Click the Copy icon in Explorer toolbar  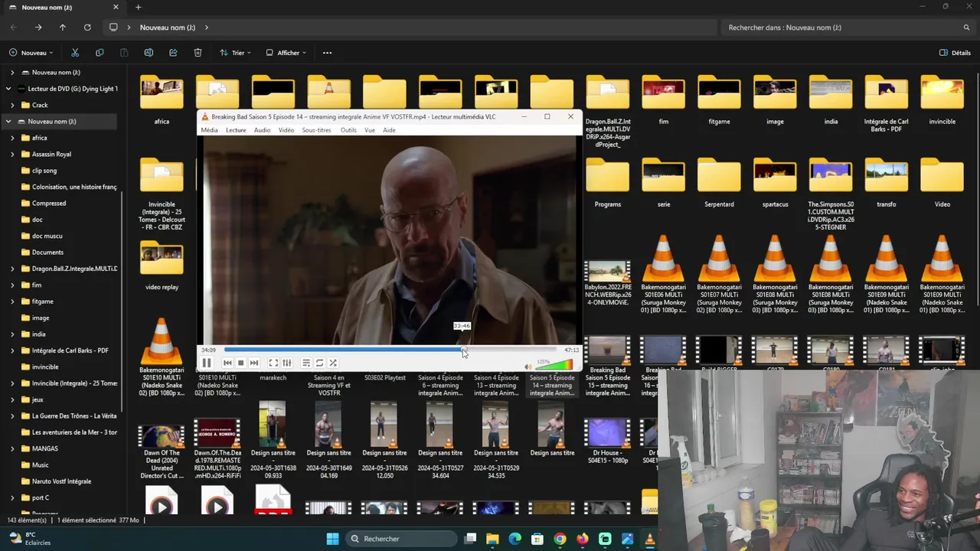tap(100, 53)
